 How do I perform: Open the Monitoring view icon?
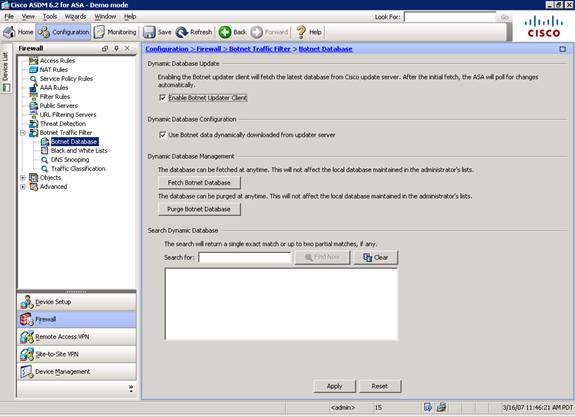(x=99, y=32)
